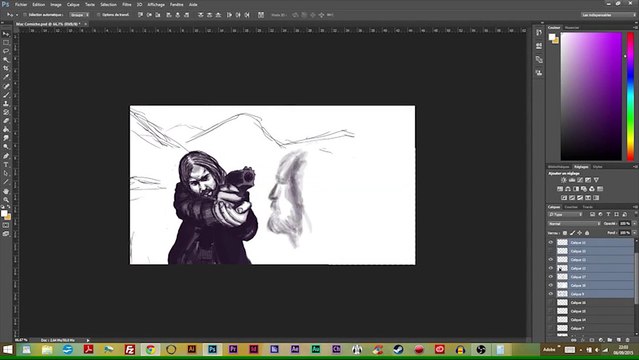Select the Zoom tool in toolbox

6,199
